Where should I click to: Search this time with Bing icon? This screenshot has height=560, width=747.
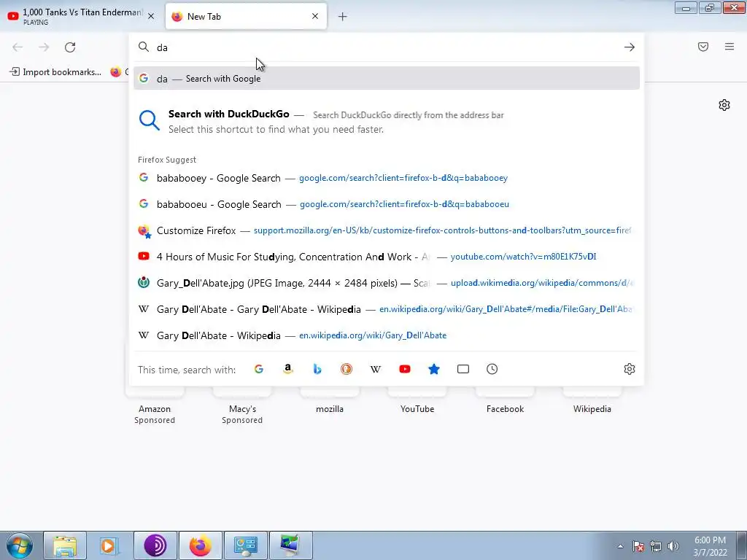(317, 369)
